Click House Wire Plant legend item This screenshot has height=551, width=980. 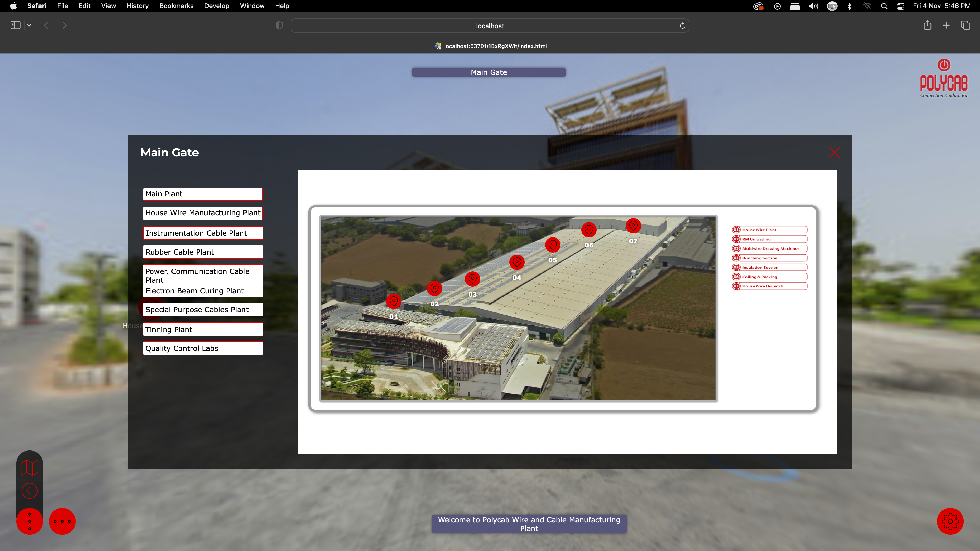(x=769, y=229)
